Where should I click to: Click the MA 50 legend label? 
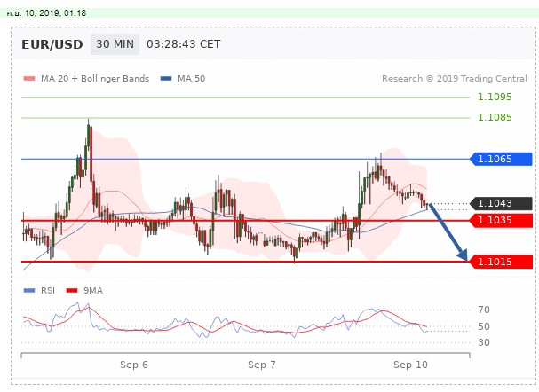pyautogui.click(x=191, y=79)
